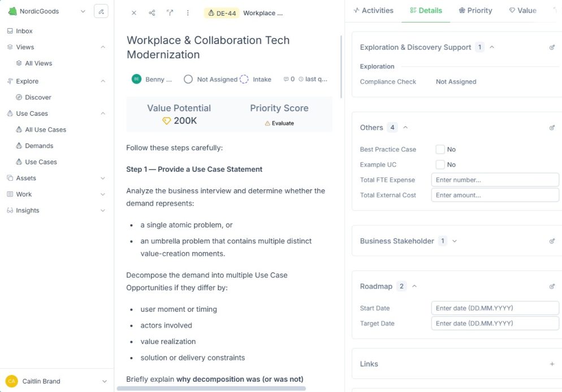Add a new link with plus icon
Screen dimensions: 562x392
click(552, 364)
